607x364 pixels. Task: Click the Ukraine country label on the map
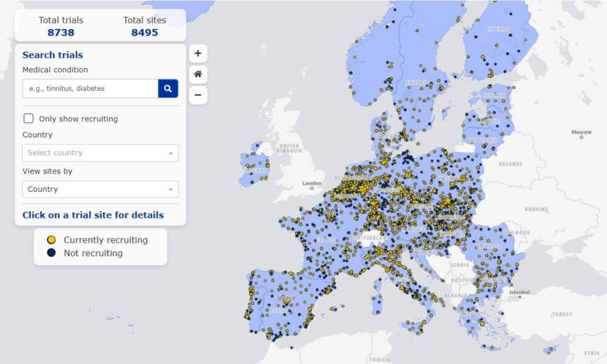point(535,209)
